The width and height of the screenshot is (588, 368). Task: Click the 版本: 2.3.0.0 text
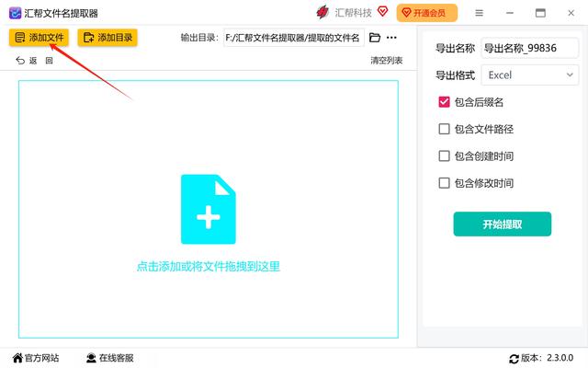click(x=548, y=358)
